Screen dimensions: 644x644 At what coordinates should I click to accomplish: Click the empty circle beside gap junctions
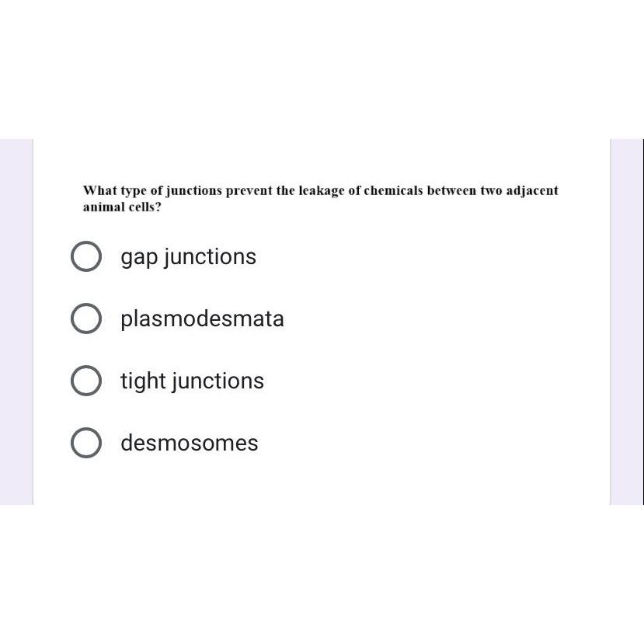86,256
